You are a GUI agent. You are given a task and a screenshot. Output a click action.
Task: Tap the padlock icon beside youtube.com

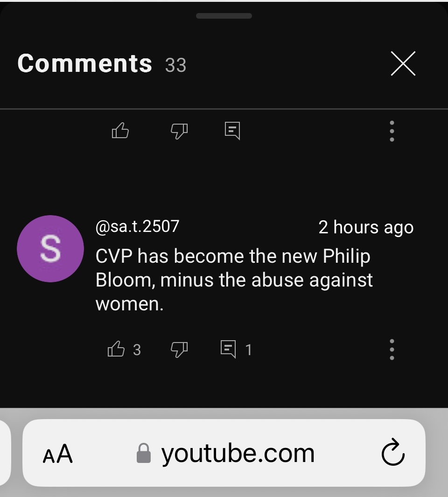tap(143, 453)
